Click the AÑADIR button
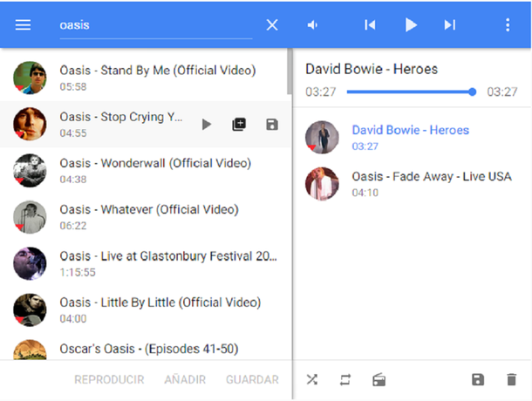532x401 pixels. tap(185, 379)
